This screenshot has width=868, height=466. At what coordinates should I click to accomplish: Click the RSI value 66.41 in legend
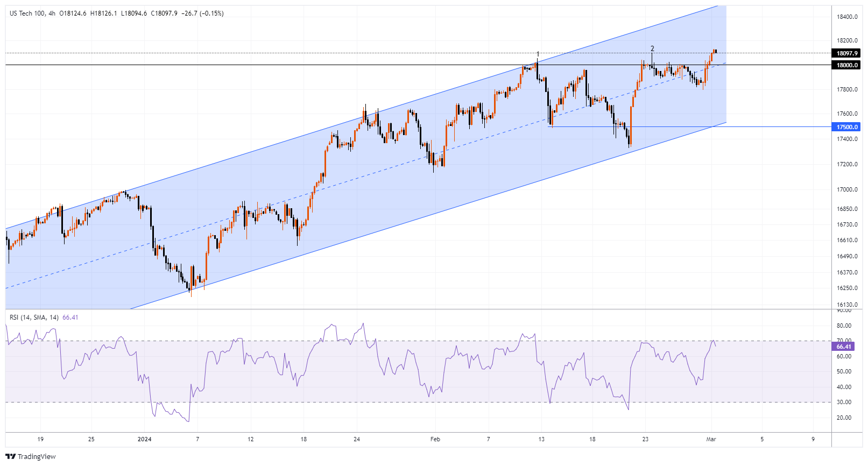[x=70, y=317]
